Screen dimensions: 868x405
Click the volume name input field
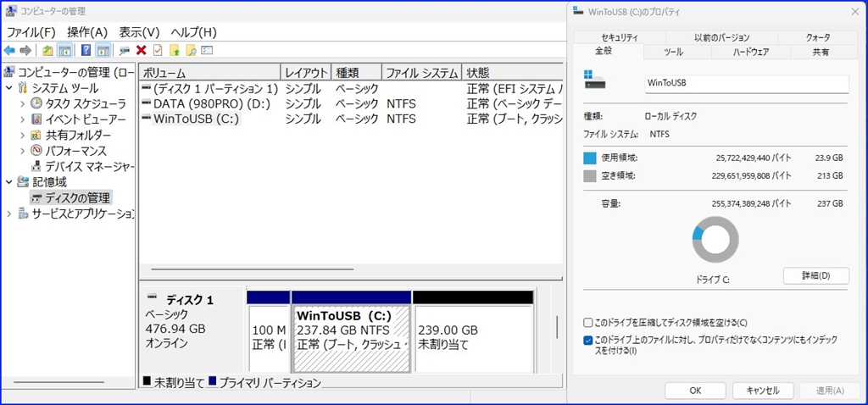tap(747, 84)
